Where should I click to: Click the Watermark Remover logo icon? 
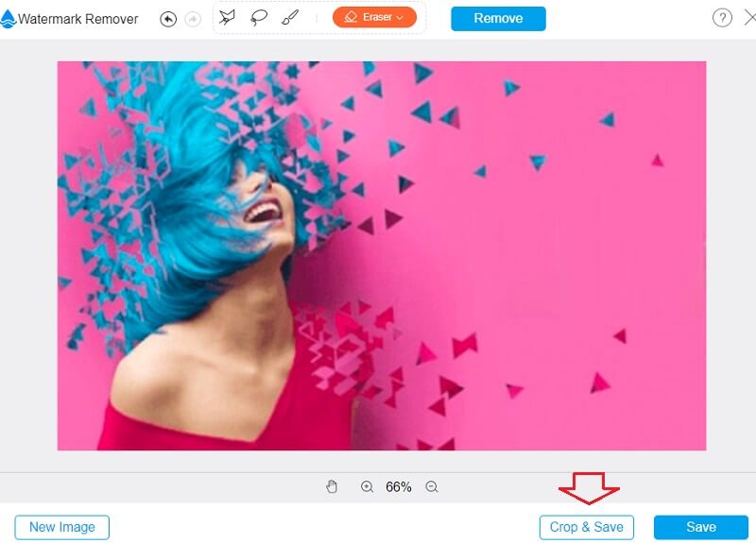[x=9, y=19]
